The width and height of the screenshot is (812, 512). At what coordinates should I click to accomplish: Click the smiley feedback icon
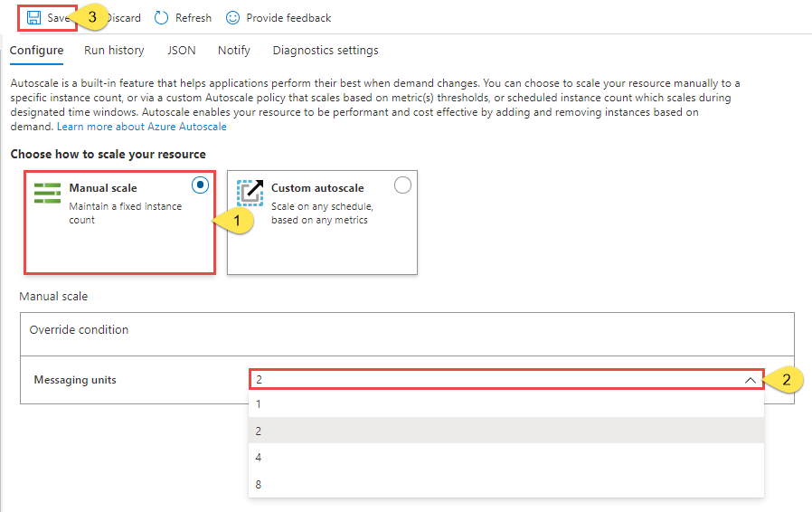click(232, 17)
